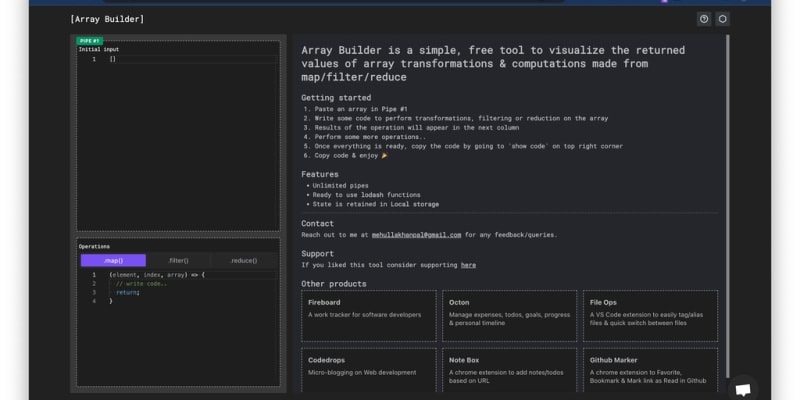Image resolution: width=800 pixels, height=400 pixels.
Task: Click 'Perform some more operations..' step
Action: pyautogui.click(x=370, y=137)
